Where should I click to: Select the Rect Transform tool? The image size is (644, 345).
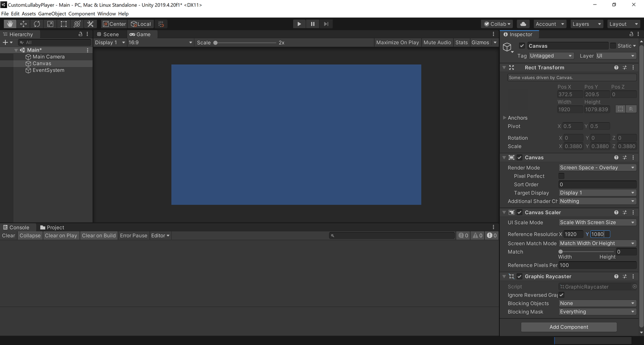[64, 24]
